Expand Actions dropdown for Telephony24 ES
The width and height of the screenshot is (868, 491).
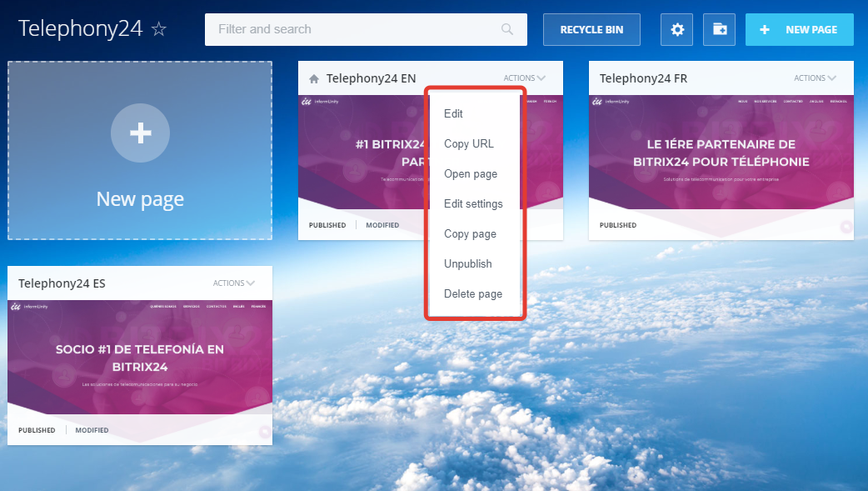click(233, 283)
